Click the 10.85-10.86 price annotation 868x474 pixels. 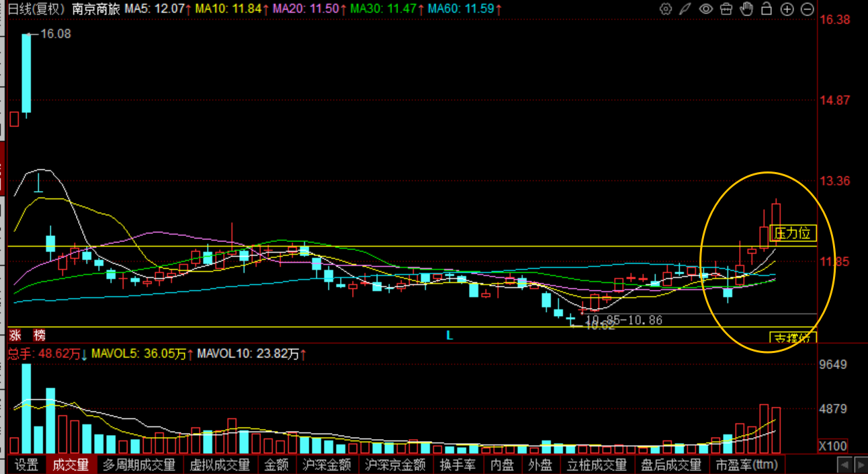pos(624,320)
